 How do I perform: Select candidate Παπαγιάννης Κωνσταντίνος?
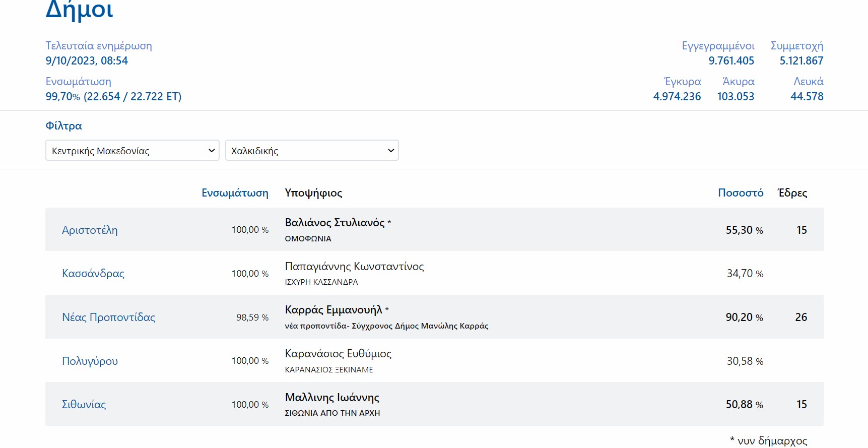point(354,267)
